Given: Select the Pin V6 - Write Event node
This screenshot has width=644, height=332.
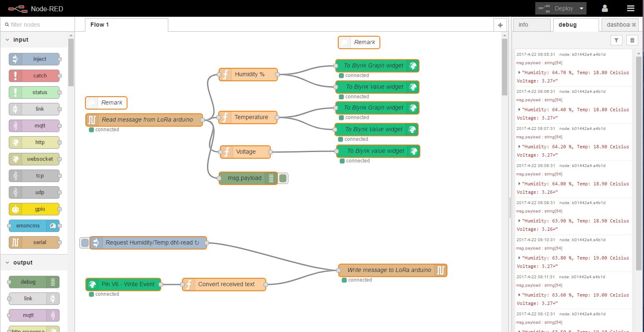Looking at the screenshot, I should click(x=123, y=285).
